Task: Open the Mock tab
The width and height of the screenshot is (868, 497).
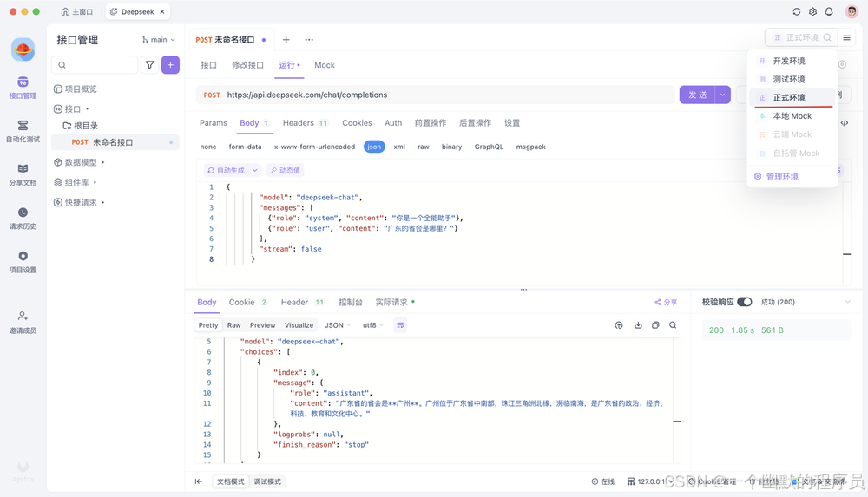Action: (325, 65)
